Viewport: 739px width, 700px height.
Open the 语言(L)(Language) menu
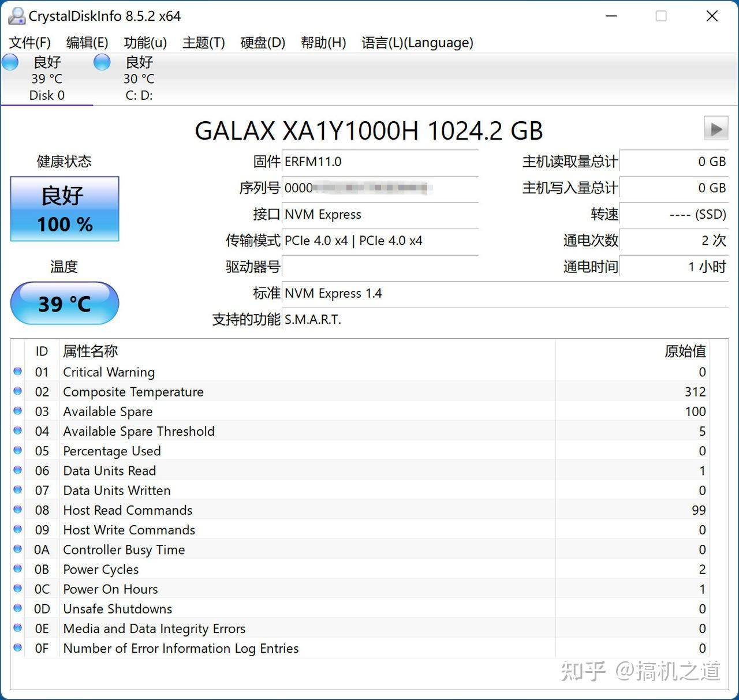click(x=417, y=43)
